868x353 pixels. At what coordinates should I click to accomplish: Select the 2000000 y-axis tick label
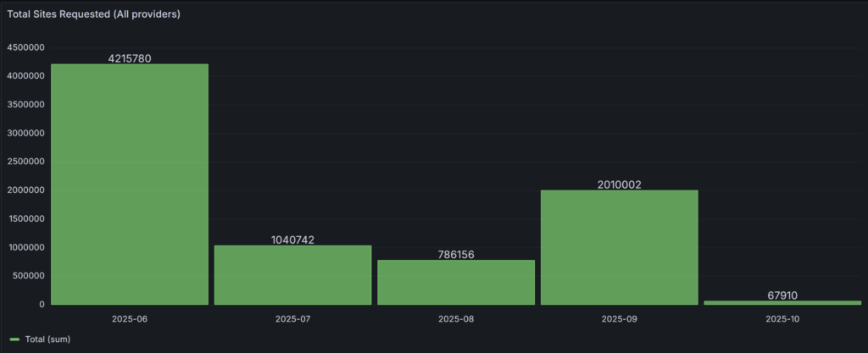pos(25,190)
